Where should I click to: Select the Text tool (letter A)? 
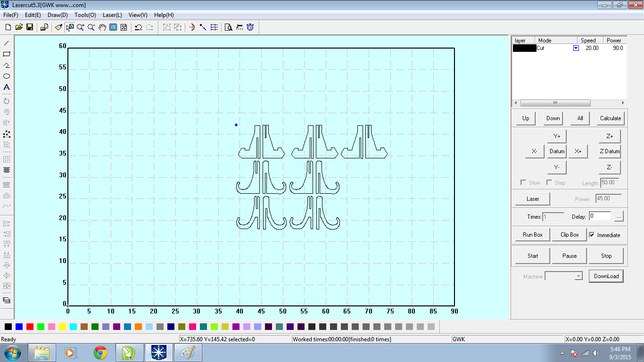[7, 87]
